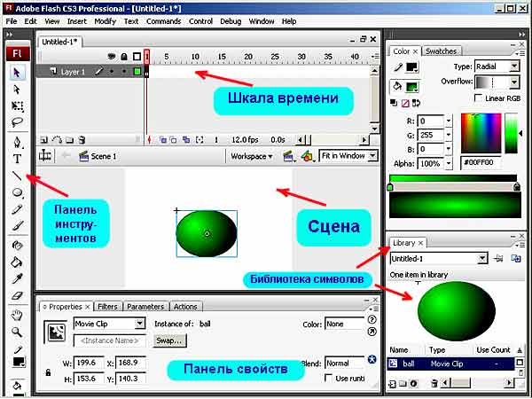Open the Workspace dropdown
The image size is (532, 399).
[x=252, y=156]
